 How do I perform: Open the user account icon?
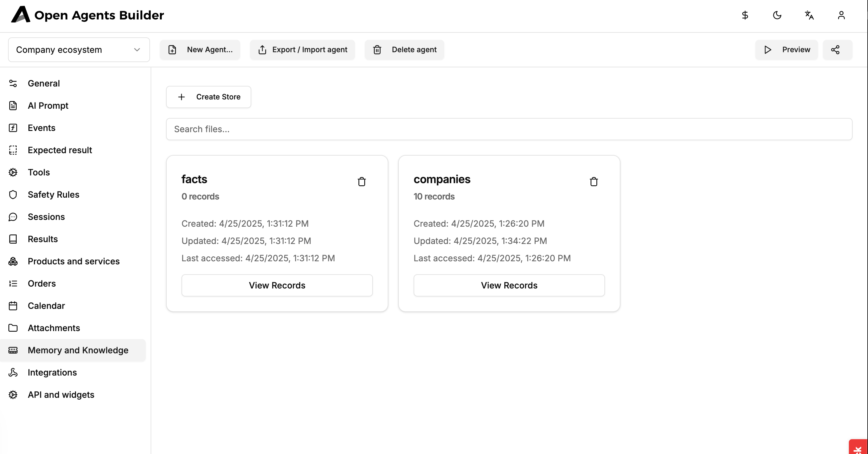point(841,15)
